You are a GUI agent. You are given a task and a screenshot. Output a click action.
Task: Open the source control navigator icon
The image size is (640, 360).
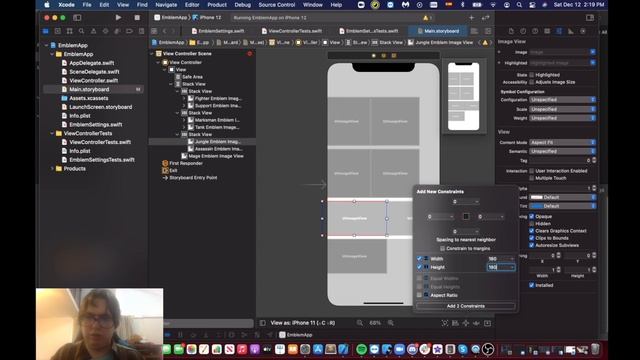(x=58, y=31)
